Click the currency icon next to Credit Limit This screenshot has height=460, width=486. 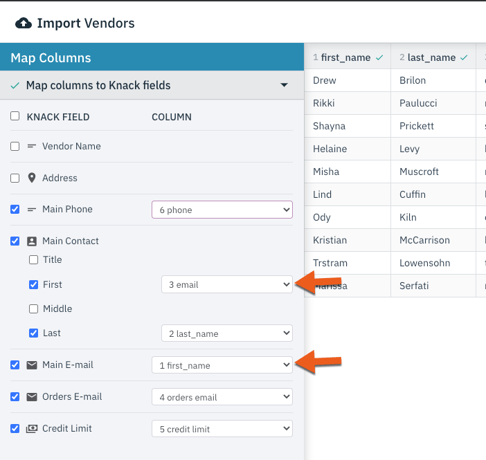coord(32,429)
